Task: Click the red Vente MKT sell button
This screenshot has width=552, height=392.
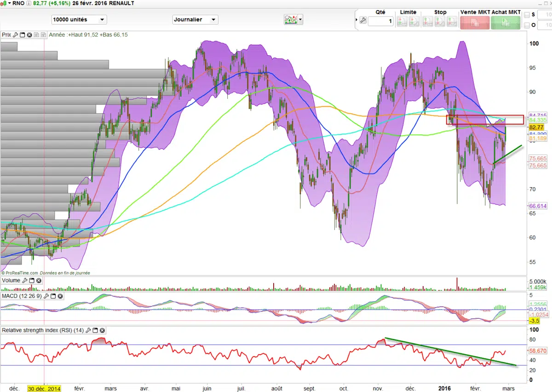Action: (x=475, y=23)
